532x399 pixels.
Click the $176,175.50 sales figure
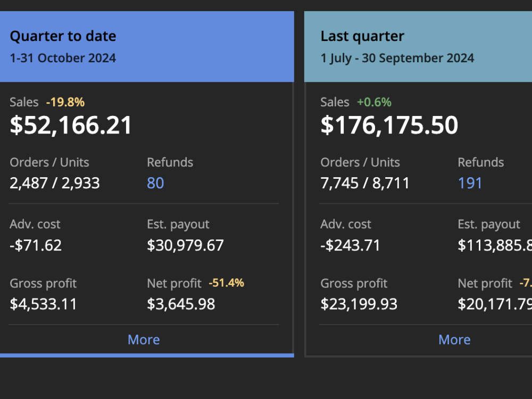tap(389, 125)
